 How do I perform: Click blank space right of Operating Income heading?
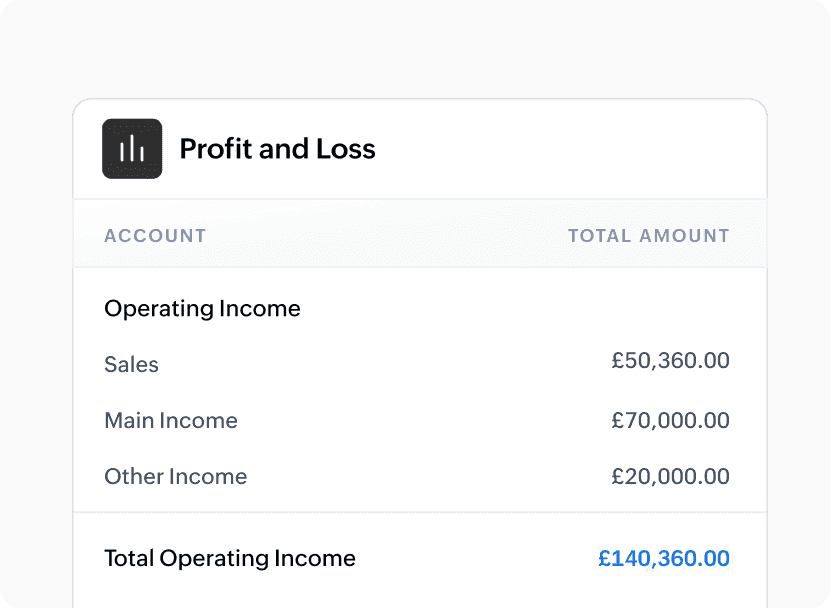tap(520, 309)
